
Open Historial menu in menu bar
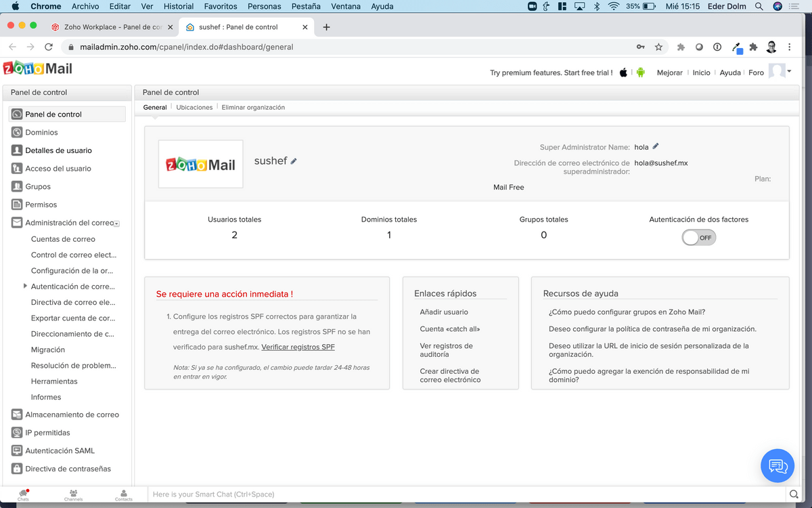179,6
